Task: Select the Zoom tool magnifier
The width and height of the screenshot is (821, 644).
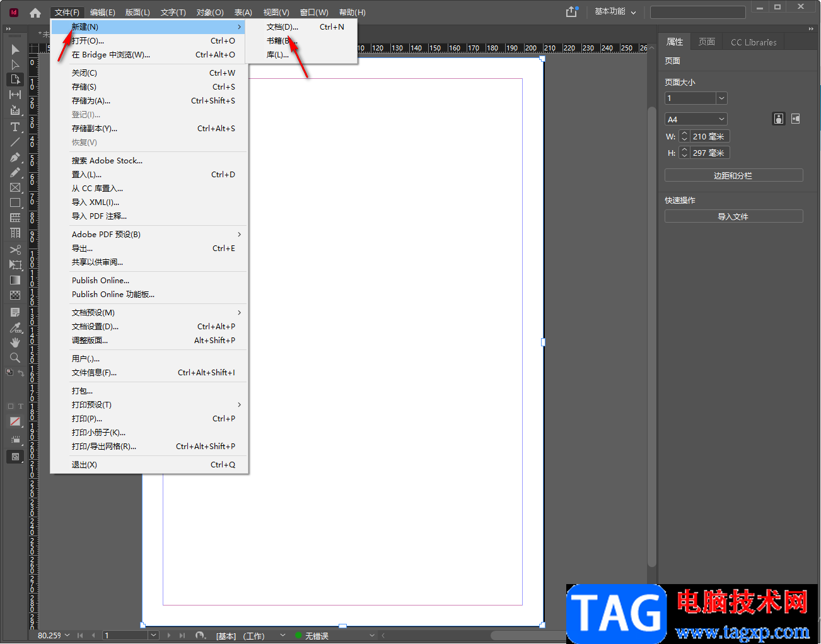Action: point(15,357)
